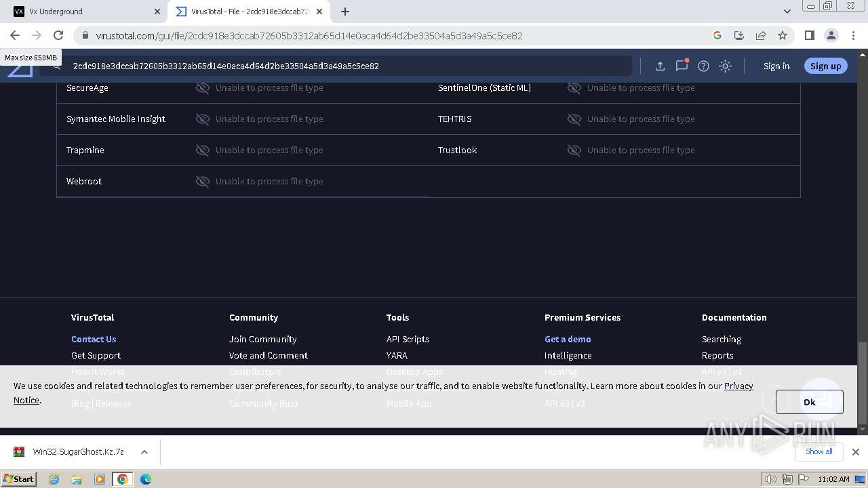Open the Chrome three-dot menu
This screenshot has height=488, width=868.
[x=853, y=35]
